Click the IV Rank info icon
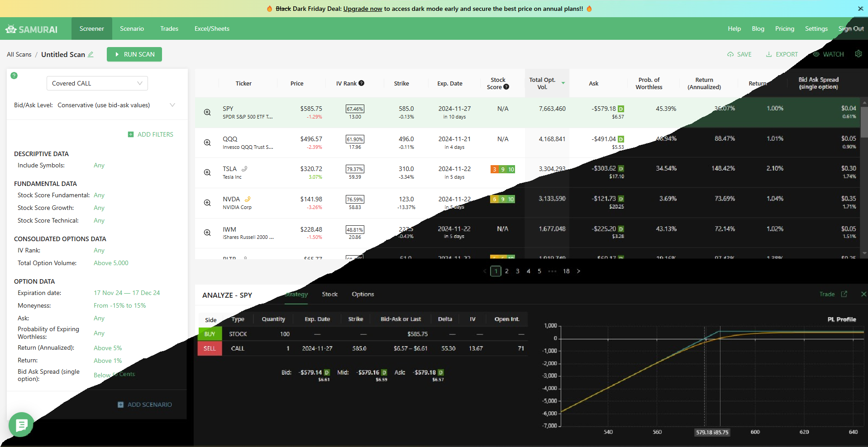This screenshot has height=447, width=868. pos(361,83)
